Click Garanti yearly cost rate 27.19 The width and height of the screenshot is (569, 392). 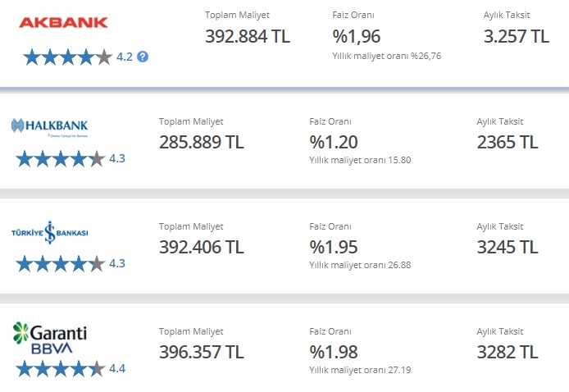coord(360,370)
